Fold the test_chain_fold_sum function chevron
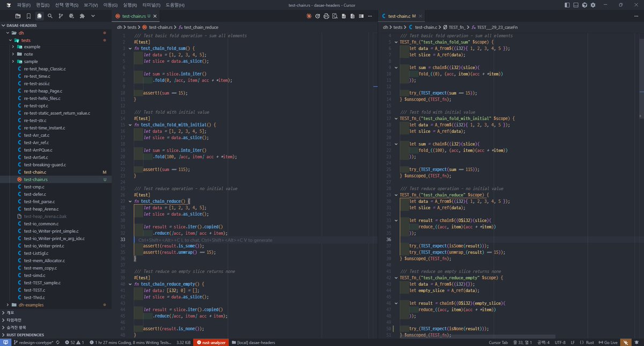Viewport: 644px width, 346px height. click(x=130, y=49)
